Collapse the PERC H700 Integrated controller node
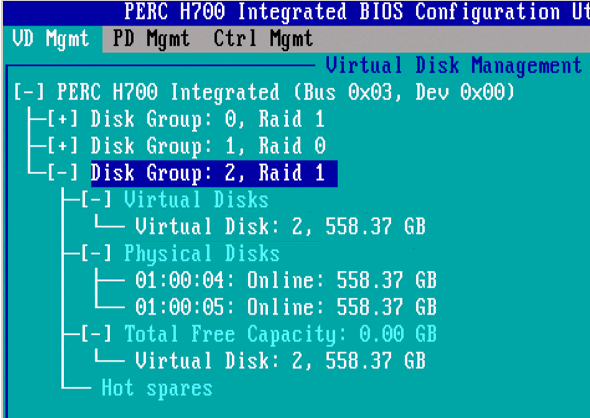 pyautogui.click(x=29, y=93)
